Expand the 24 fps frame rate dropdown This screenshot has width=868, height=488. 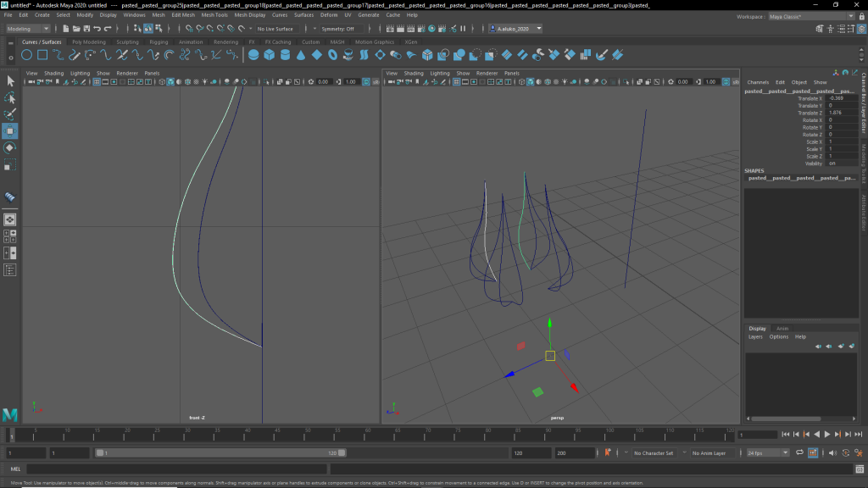click(768, 453)
